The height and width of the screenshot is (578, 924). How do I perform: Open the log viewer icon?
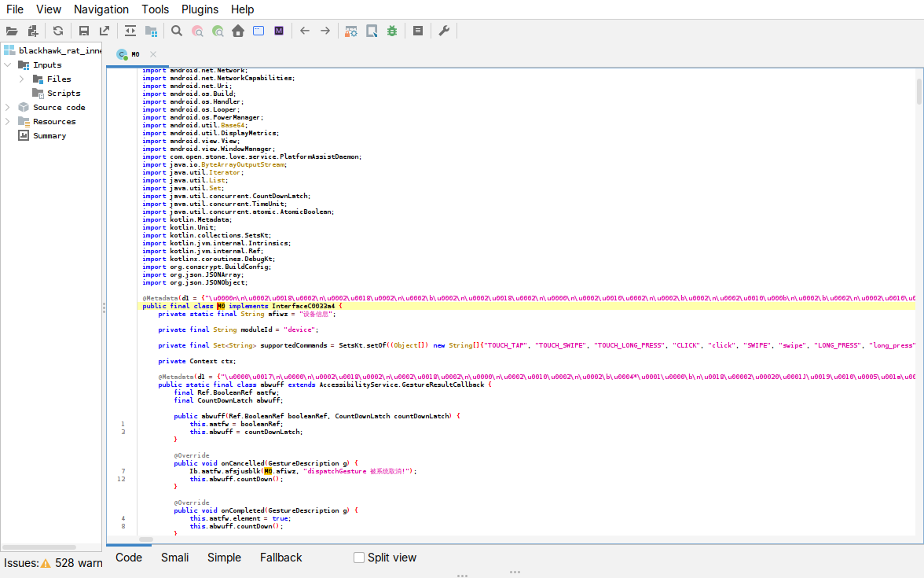418,31
